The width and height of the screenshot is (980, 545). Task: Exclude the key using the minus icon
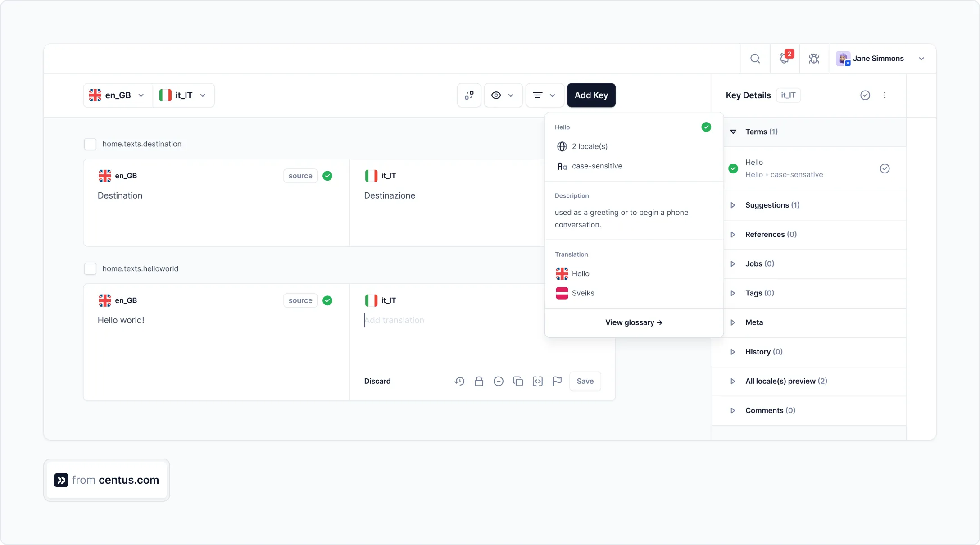point(499,381)
